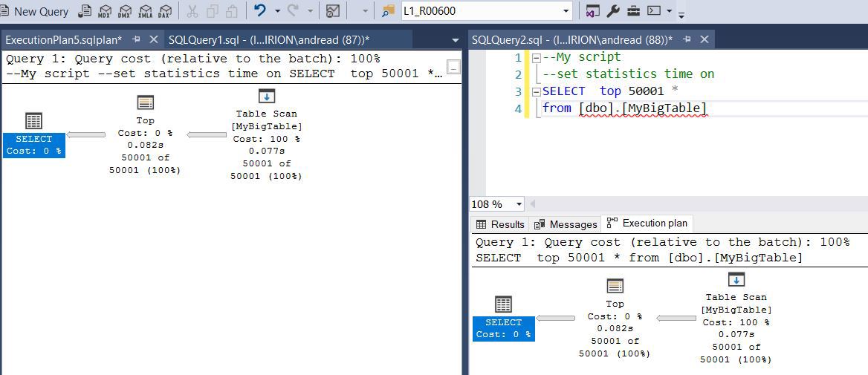Click arrow between SELECT and Top, right plan
Viewport: 868px width, 375px height.
555,318
